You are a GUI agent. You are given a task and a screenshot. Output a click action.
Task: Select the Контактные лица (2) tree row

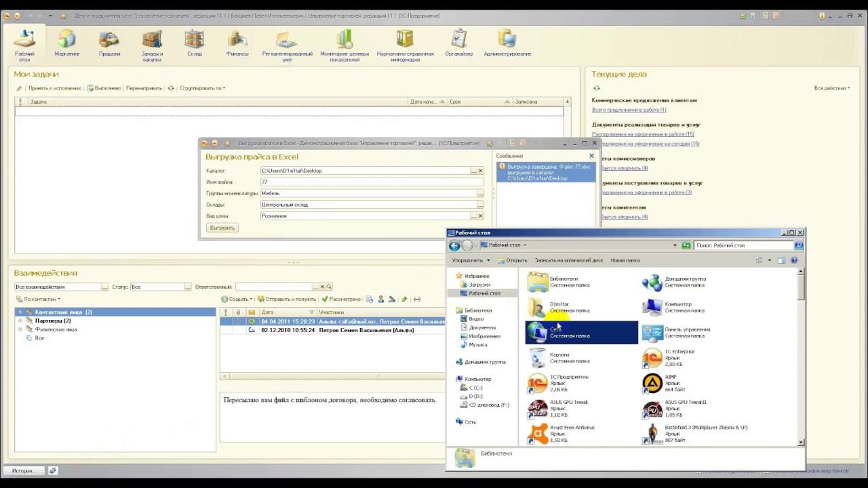(115, 312)
